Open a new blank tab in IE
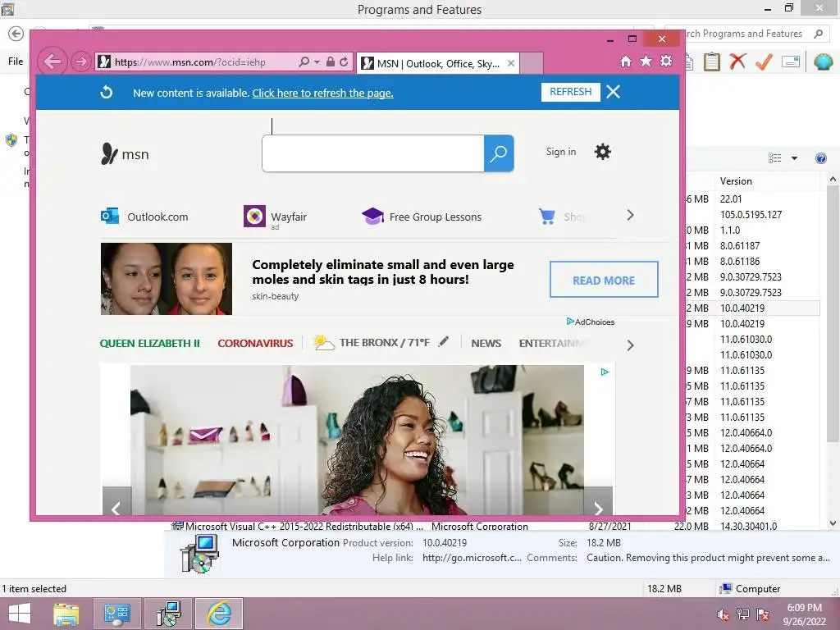This screenshot has height=630, width=840. [x=532, y=63]
